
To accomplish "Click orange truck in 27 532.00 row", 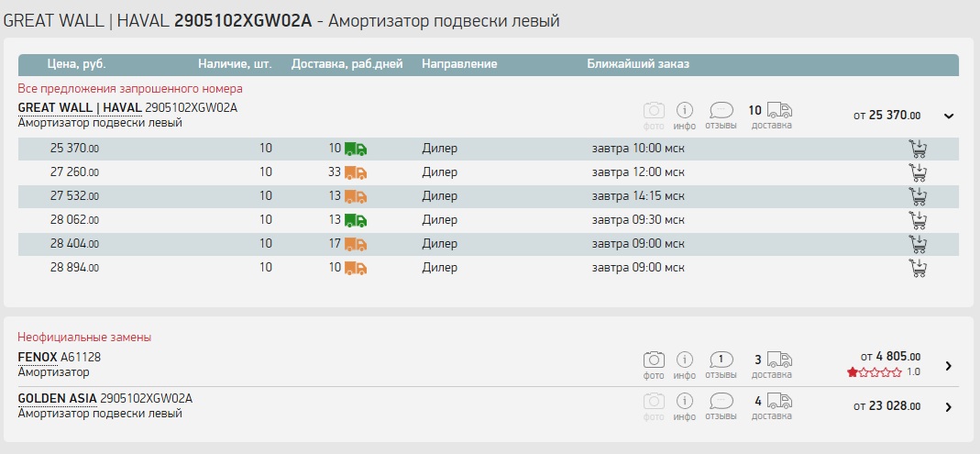I will tap(356, 196).
